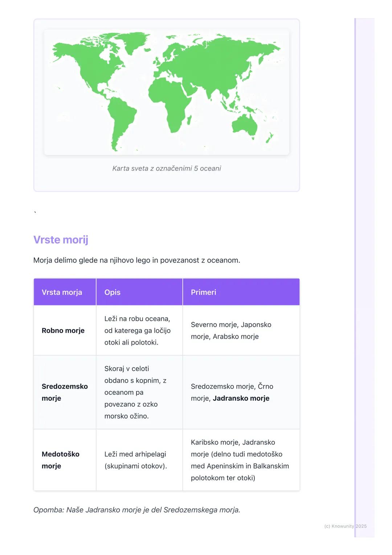The image size is (392, 555).
Task: Click the description 'Leži na robu oceana'
Action: (137, 331)
